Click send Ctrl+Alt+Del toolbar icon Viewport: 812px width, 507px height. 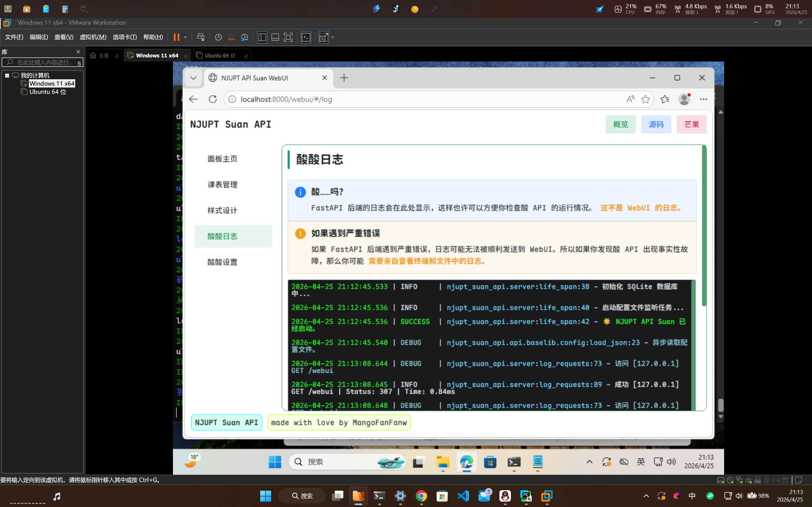(201, 37)
